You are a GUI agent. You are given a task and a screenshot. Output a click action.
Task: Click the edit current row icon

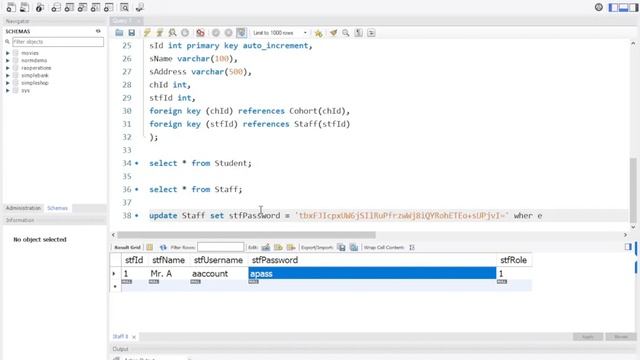coord(266,247)
